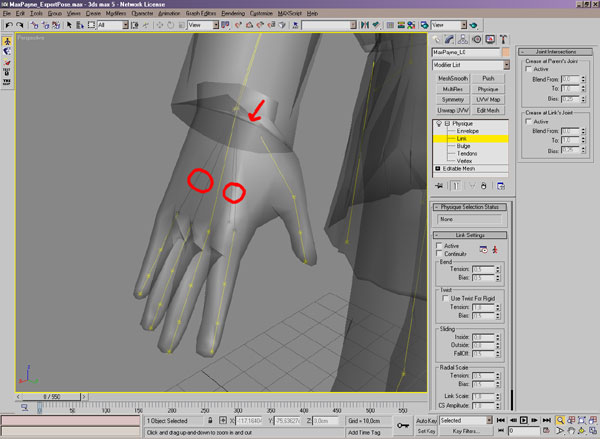Open the Rendering menu
Screen dimensions: 600x439
pyautogui.click(x=233, y=13)
